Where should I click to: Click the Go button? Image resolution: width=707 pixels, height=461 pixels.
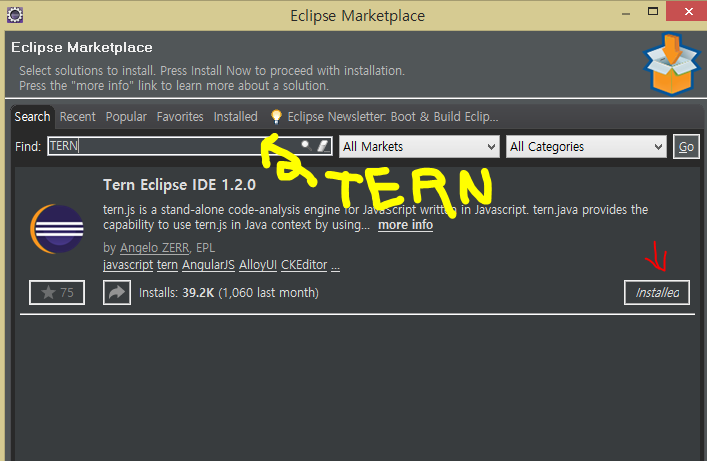(686, 147)
